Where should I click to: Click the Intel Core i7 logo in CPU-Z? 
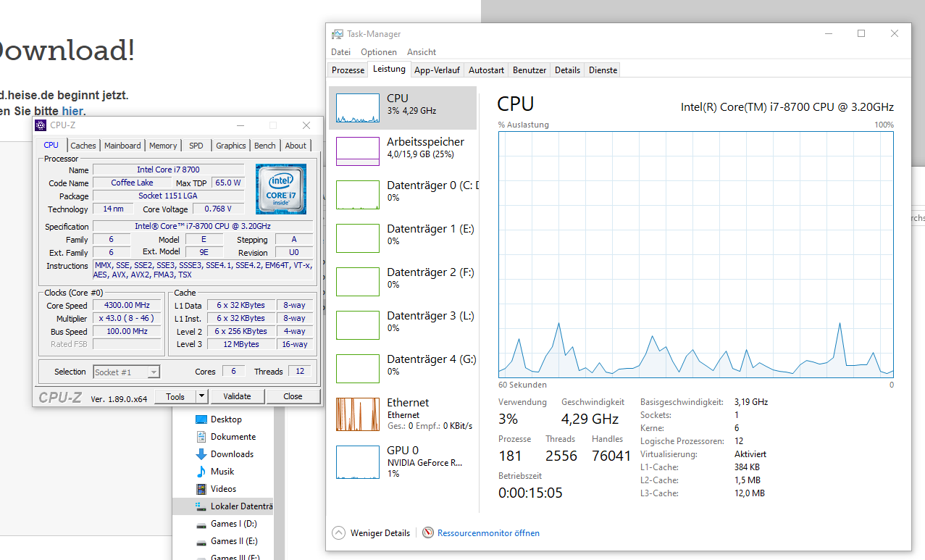click(281, 189)
